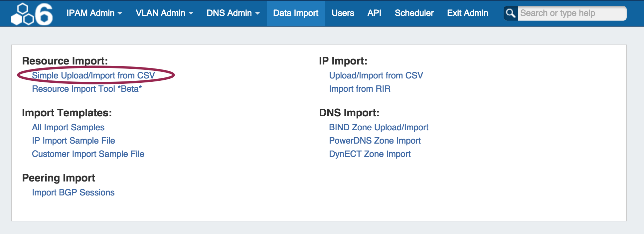Click Exit Admin in navigation bar
Viewport: 644px width, 234px height.
(467, 13)
